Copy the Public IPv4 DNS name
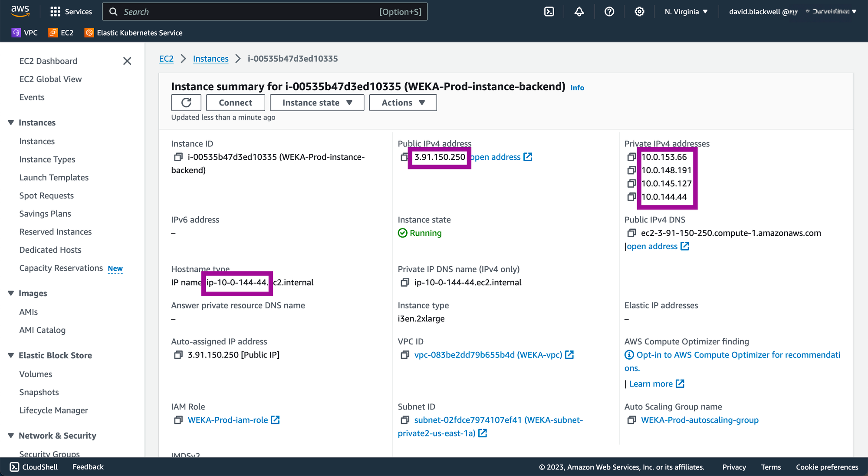The width and height of the screenshot is (868, 476). (631, 233)
